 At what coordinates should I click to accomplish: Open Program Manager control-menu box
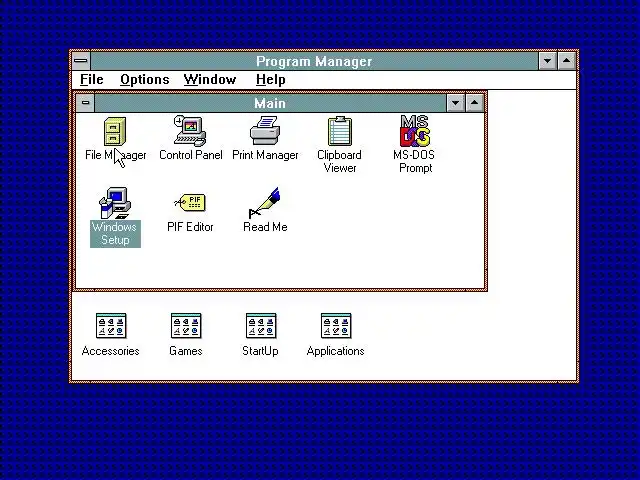(81, 61)
